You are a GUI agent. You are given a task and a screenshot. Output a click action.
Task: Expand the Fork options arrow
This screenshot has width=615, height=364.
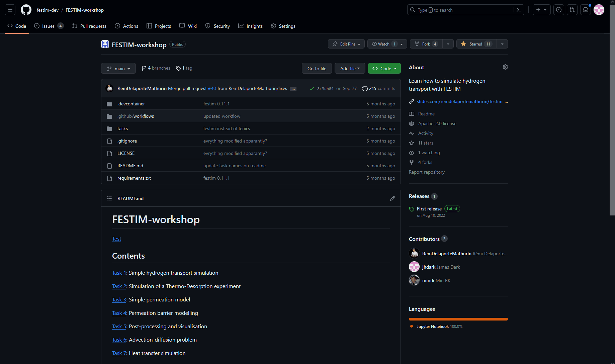click(x=448, y=44)
